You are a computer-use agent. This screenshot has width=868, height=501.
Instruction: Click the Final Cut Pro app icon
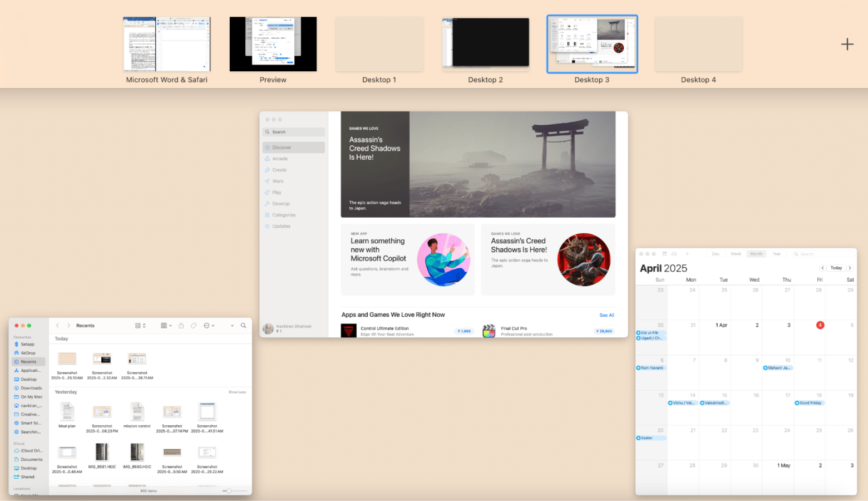pyautogui.click(x=489, y=331)
